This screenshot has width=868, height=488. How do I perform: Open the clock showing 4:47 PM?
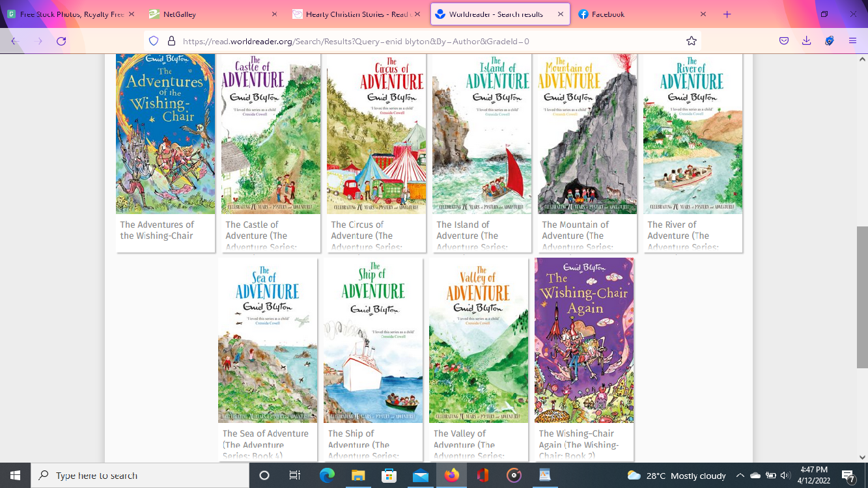pyautogui.click(x=814, y=475)
